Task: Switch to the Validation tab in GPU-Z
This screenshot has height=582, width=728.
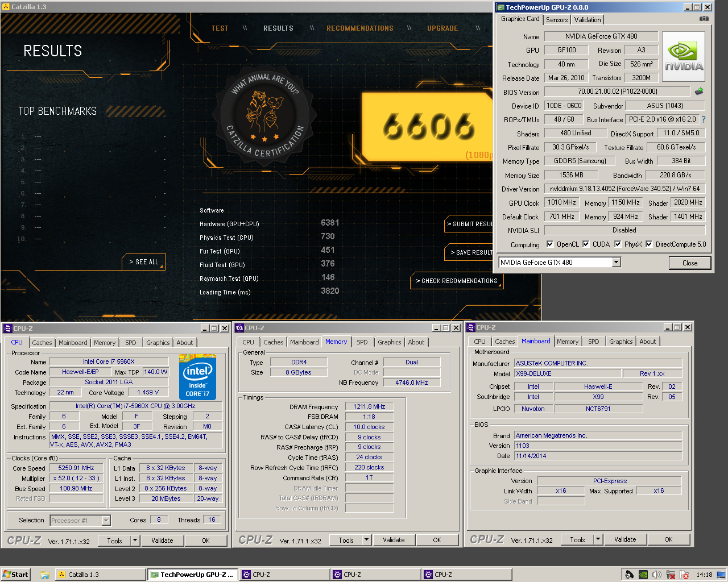Action: pyautogui.click(x=588, y=19)
